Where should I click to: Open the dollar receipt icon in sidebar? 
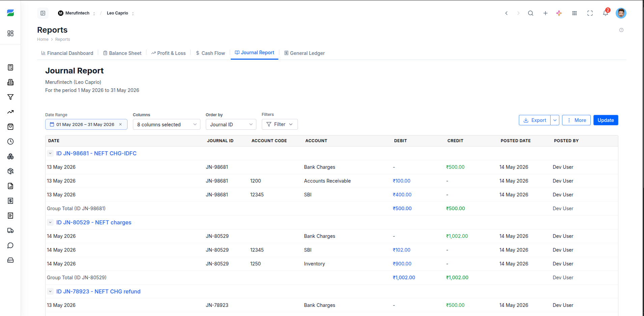(10, 201)
